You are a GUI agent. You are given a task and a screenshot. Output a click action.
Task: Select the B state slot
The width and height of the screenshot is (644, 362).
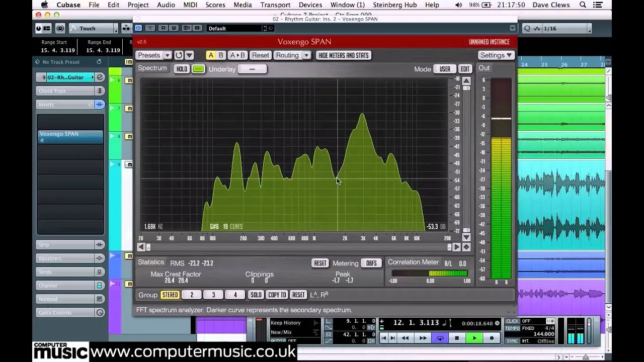[221, 55]
